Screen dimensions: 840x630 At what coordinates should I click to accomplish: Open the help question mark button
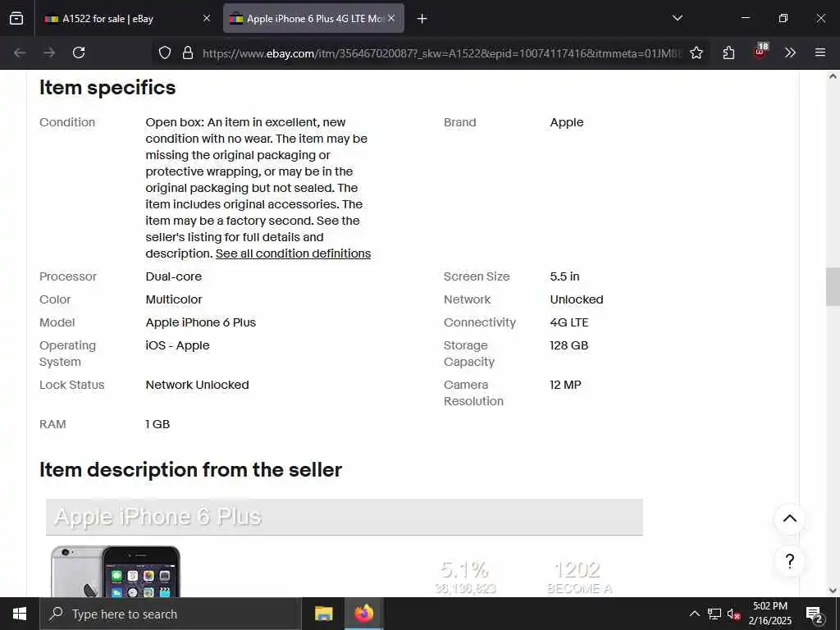click(x=790, y=561)
